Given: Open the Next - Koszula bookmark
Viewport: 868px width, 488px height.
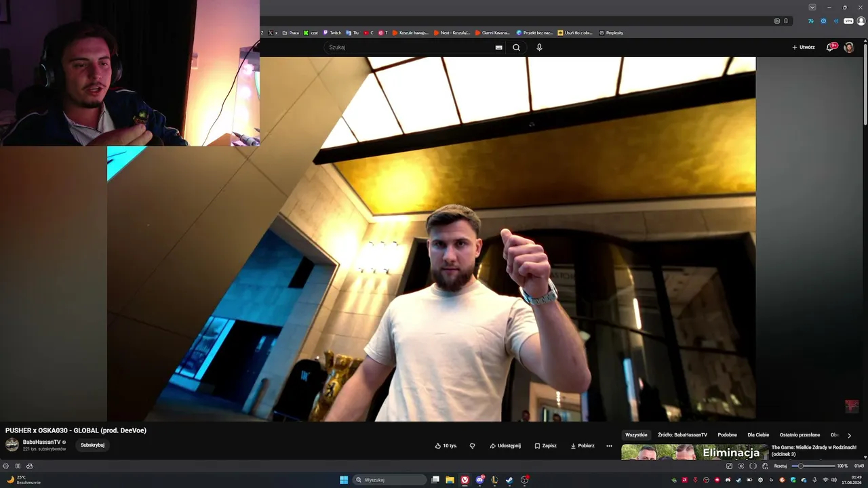Looking at the screenshot, I should (x=452, y=33).
